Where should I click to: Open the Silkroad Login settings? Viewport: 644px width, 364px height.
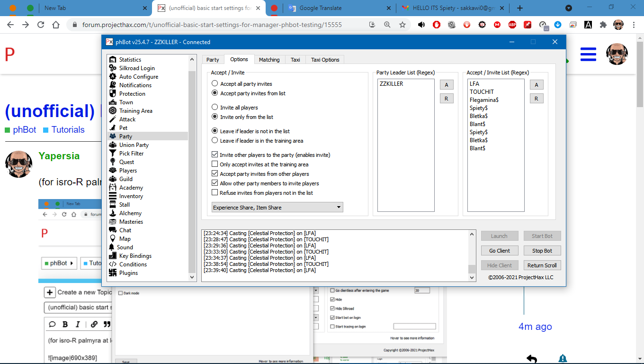(x=137, y=68)
